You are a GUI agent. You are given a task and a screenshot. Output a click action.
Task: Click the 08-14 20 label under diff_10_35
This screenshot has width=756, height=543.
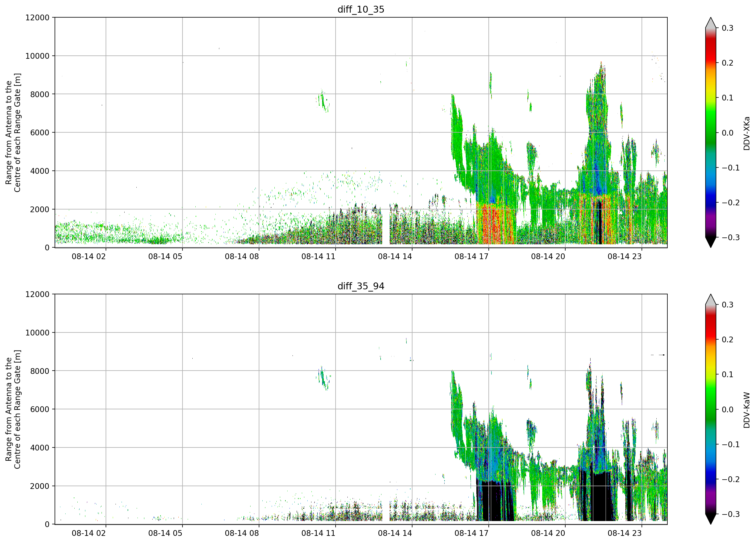pos(548,256)
